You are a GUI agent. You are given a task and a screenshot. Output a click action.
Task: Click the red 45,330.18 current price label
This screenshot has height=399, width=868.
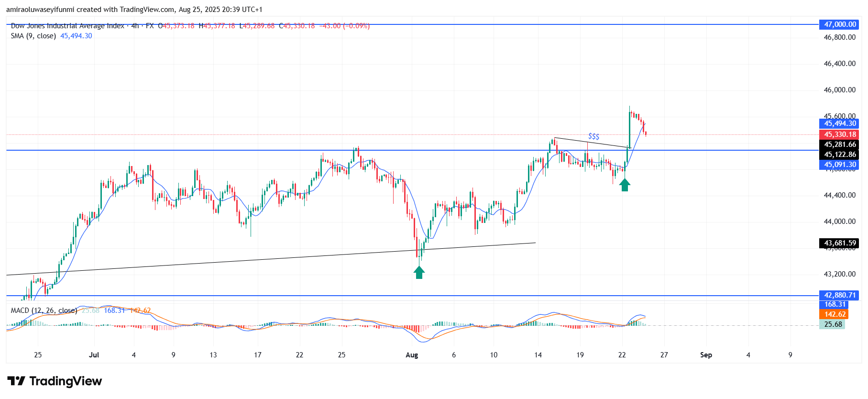pos(839,134)
